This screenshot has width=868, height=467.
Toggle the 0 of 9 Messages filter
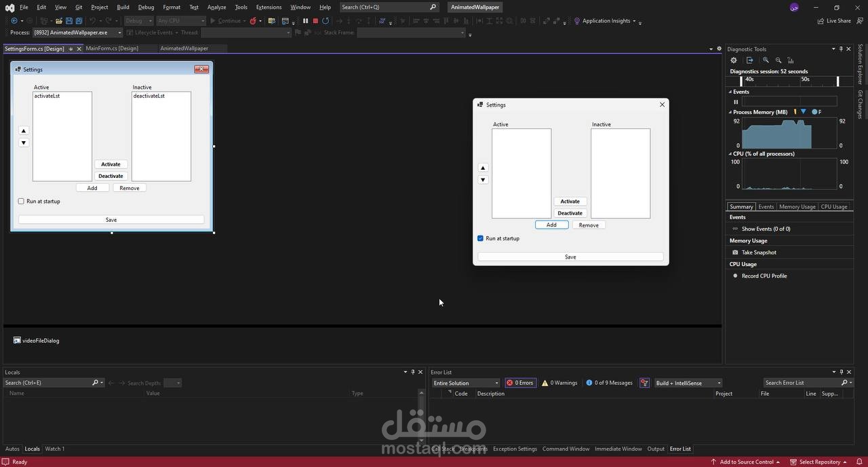point(609,383)
